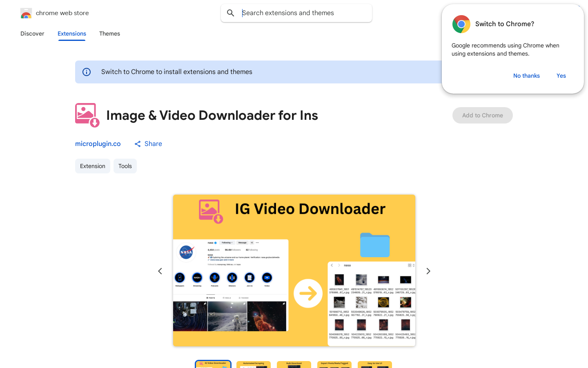Open the Extensions tab
Screen dimensions: 588x368
[x=72, y=34]
